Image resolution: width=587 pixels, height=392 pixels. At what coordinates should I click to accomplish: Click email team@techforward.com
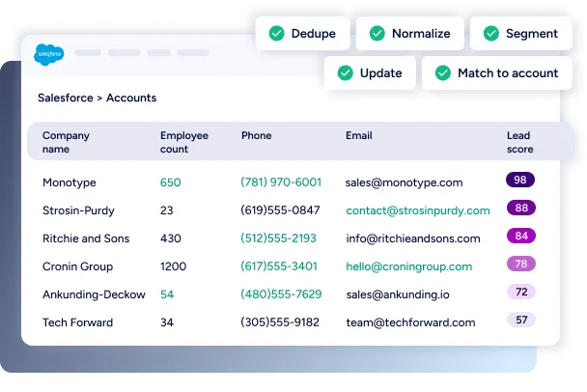410,322
